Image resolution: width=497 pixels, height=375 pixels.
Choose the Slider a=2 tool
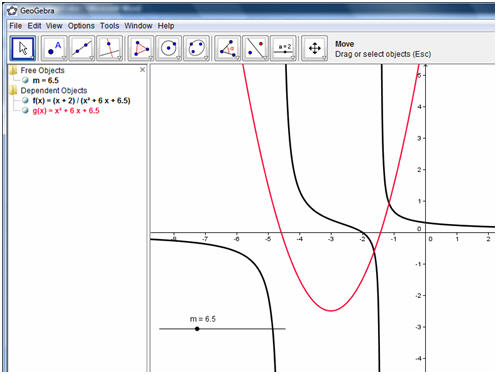tap(284, 49)
